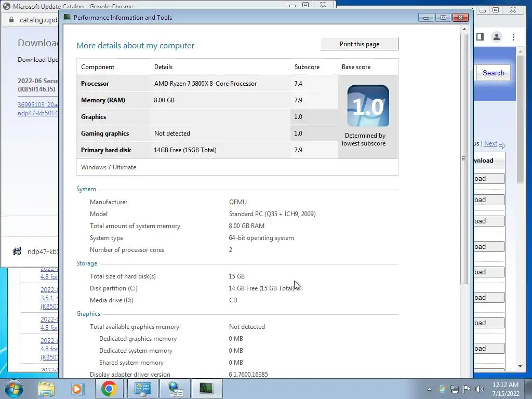Click the 'Total available graphics memory' label
The height and width of the screenshot is (399, 532).
click(x=135, y=327)
